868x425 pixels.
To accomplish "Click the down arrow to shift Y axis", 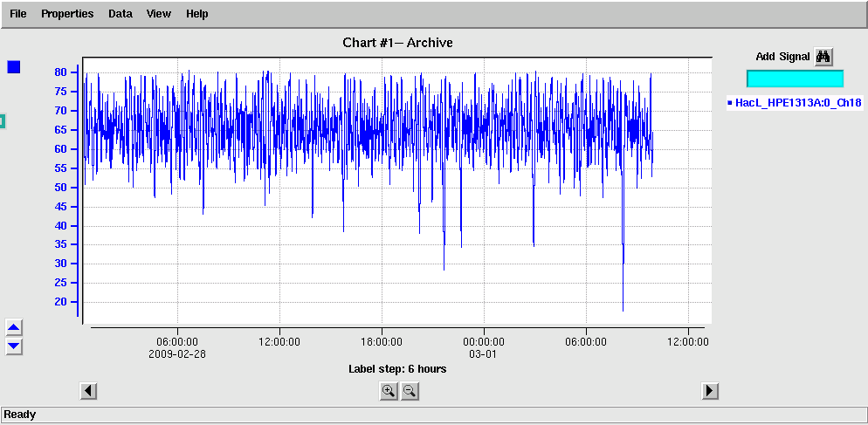I will point(14,346).
